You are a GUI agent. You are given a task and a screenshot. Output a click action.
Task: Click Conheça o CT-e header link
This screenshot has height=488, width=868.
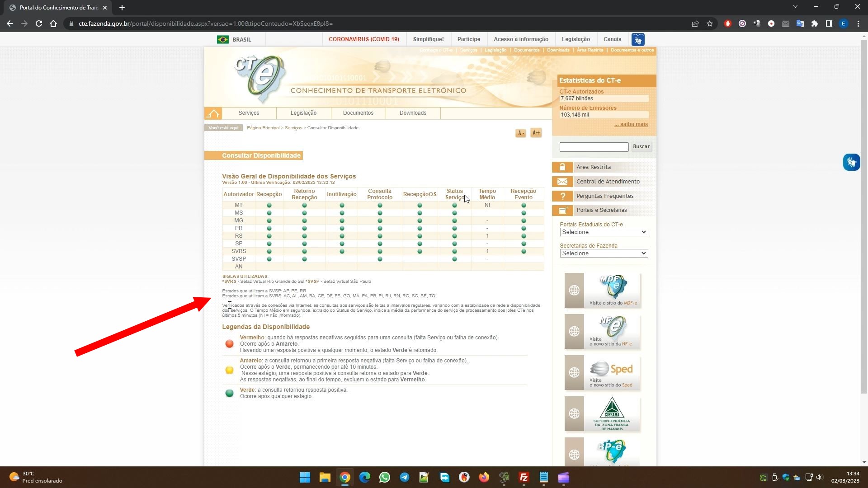436,50
